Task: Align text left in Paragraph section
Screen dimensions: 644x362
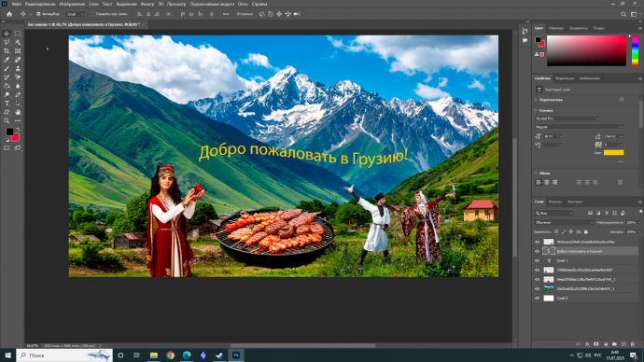Action: tap(539, 182)
